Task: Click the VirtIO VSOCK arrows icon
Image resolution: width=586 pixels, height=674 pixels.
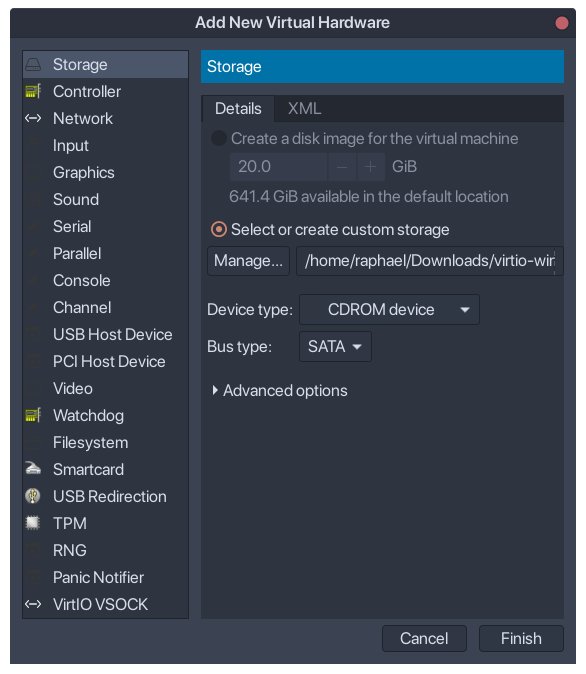Action: 33,604
